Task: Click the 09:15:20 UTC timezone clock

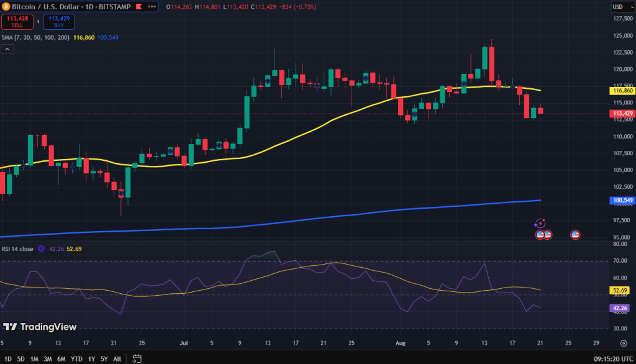Action: 613,359
